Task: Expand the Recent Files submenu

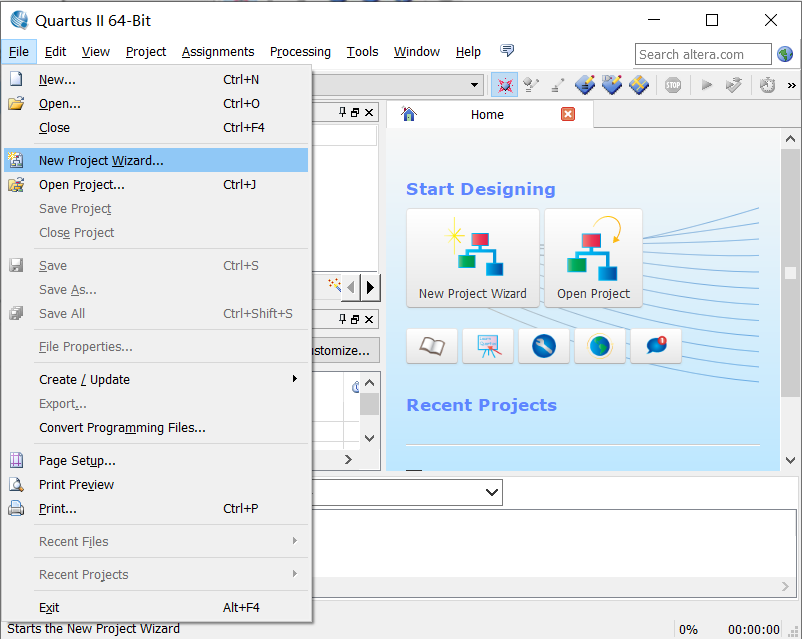Action: [295, 541]
